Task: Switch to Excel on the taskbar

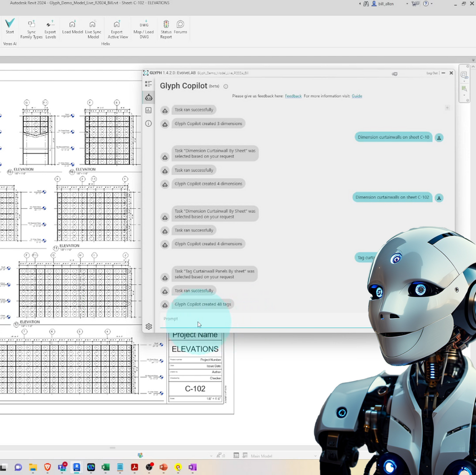Action: (x=105, y=467)
